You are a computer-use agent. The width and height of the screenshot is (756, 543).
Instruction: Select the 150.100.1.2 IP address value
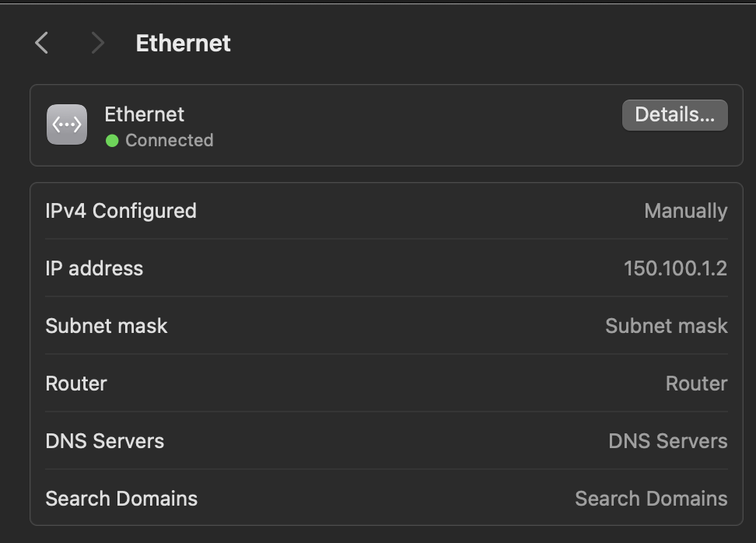675,268
